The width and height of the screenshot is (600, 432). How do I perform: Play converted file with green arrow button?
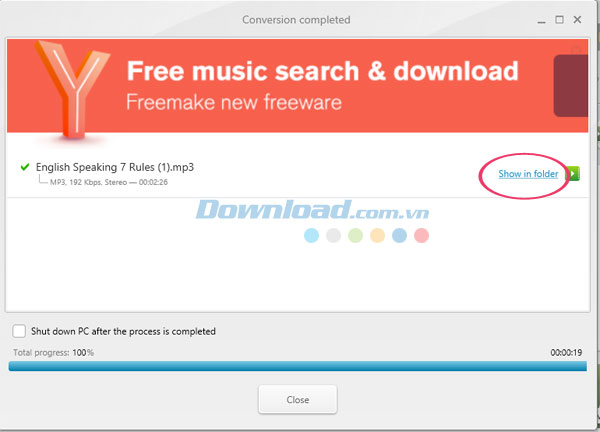click(573, 174)
